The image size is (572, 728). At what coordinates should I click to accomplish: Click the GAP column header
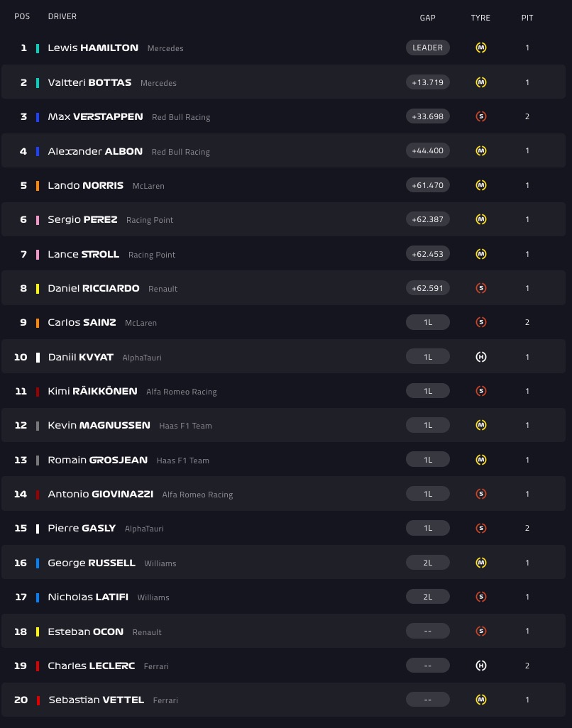427,18
